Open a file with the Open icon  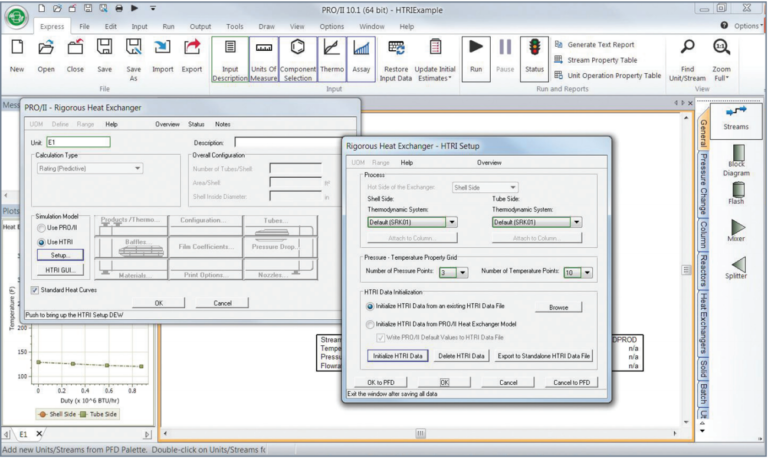tap(46, 48)
